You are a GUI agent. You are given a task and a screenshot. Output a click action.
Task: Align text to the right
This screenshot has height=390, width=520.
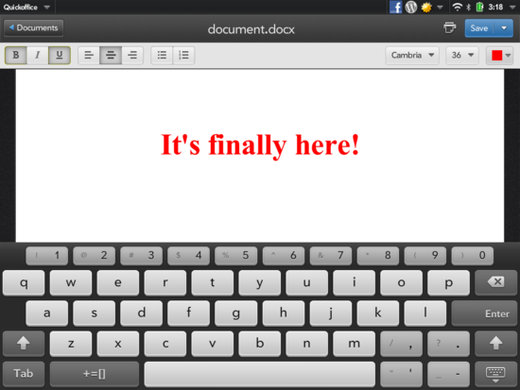(132, 55)
